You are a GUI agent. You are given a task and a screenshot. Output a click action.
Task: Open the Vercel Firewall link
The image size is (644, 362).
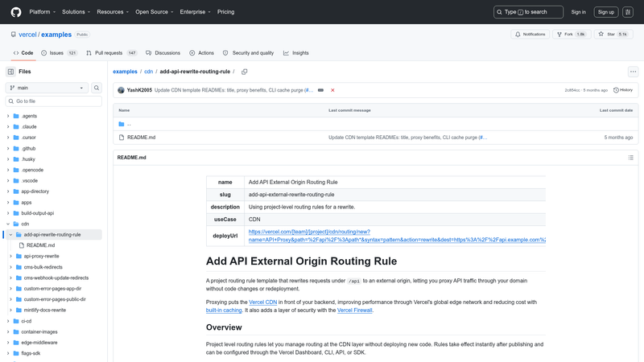point(354,311)
